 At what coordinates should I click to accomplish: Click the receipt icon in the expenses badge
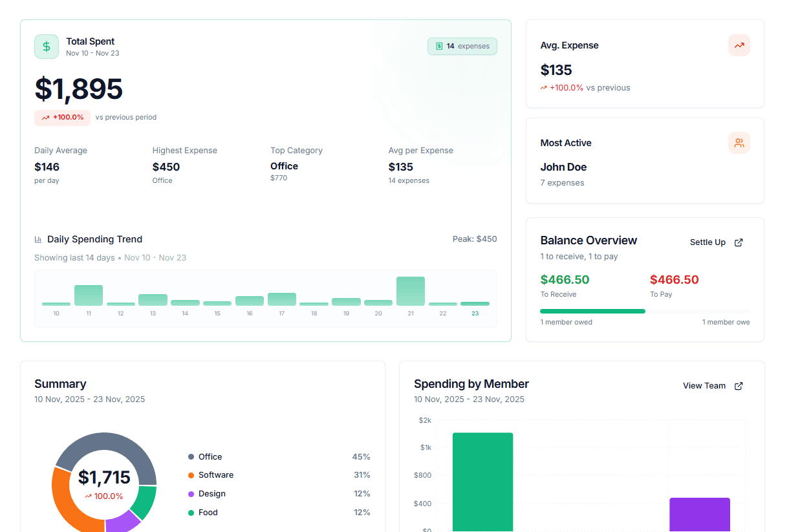pyautogui.click(x=440, y=46)
